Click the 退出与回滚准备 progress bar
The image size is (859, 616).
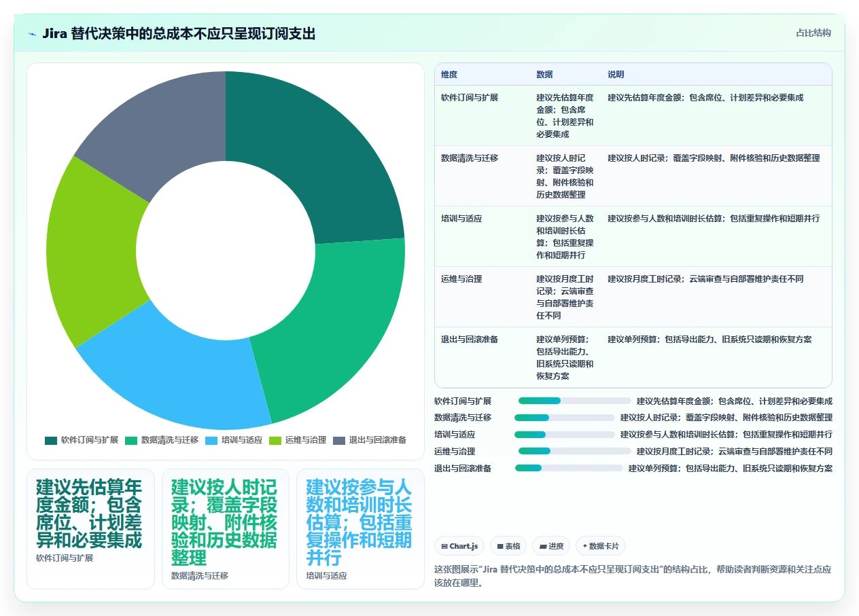coord(569,468)
